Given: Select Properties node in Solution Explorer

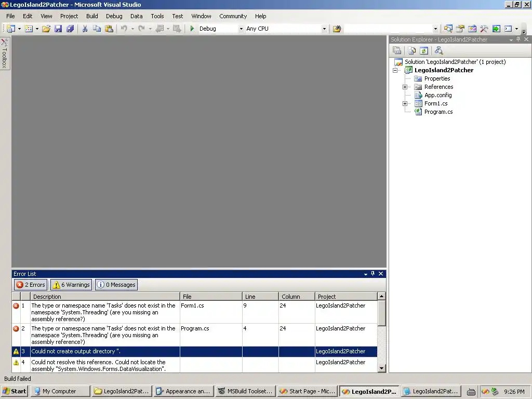Looking at the screenshot, I should coord(437,79).
